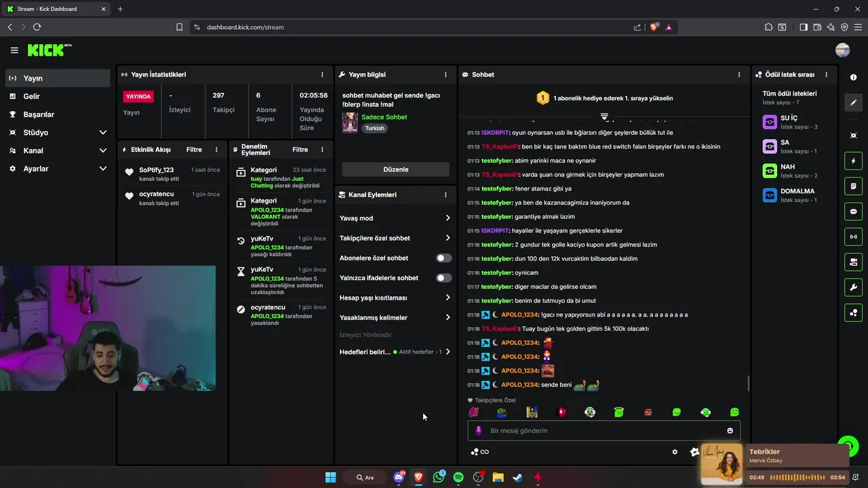Open Yavaş mod options
Image resolution: width=868 pixels, height=488 pixels.
395,218
